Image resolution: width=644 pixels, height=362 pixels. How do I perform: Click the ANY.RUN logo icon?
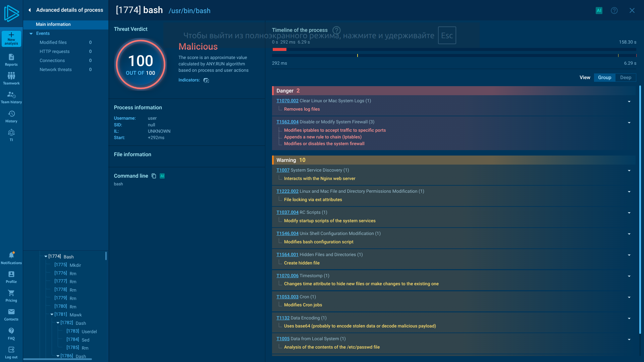11,13
